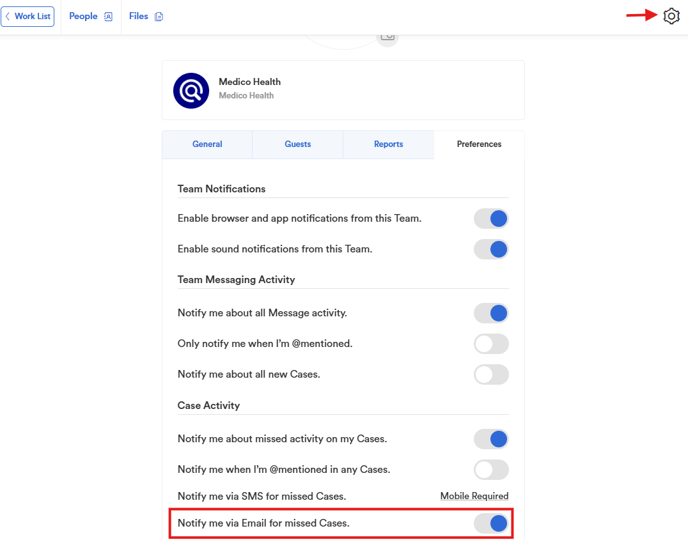Switch to the General tab
This screenshot has width=688, height=540.
[x=207, y=144]
